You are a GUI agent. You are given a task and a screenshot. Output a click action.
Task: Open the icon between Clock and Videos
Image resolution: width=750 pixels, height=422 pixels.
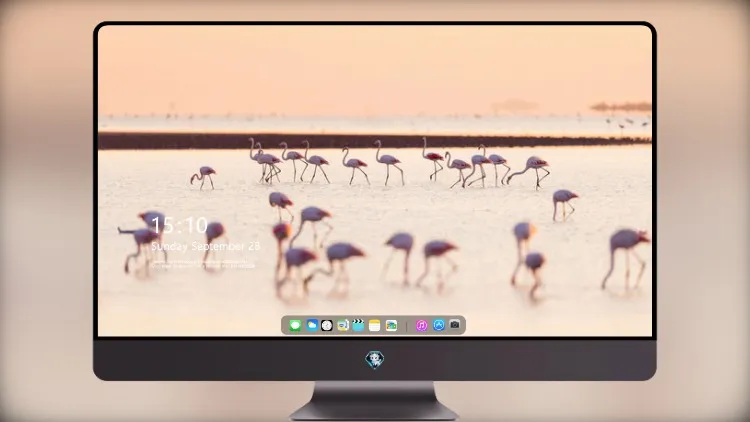click(x=342, y=325)
